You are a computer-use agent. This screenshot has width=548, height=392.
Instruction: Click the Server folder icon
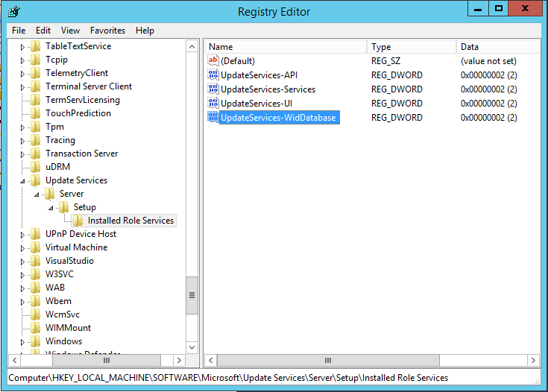(49, 194)
